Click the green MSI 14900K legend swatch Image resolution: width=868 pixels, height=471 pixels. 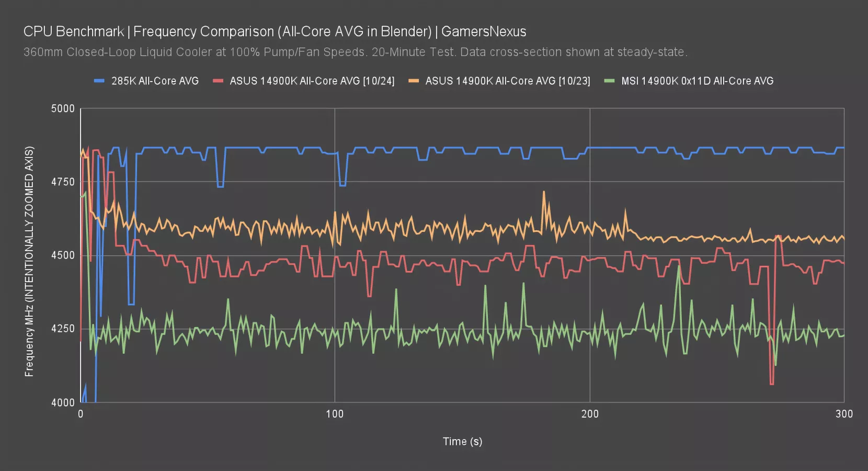pos(609,81)
